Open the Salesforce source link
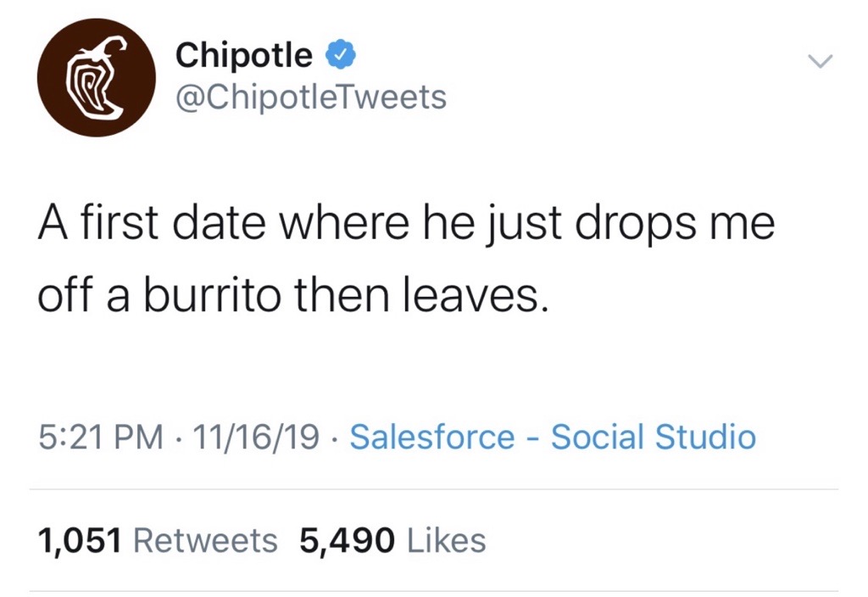 432,438
